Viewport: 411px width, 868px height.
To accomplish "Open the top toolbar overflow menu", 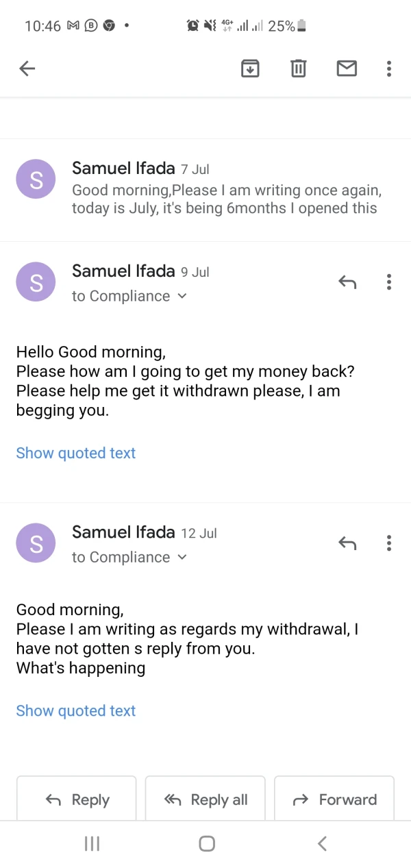I will 389,68.
